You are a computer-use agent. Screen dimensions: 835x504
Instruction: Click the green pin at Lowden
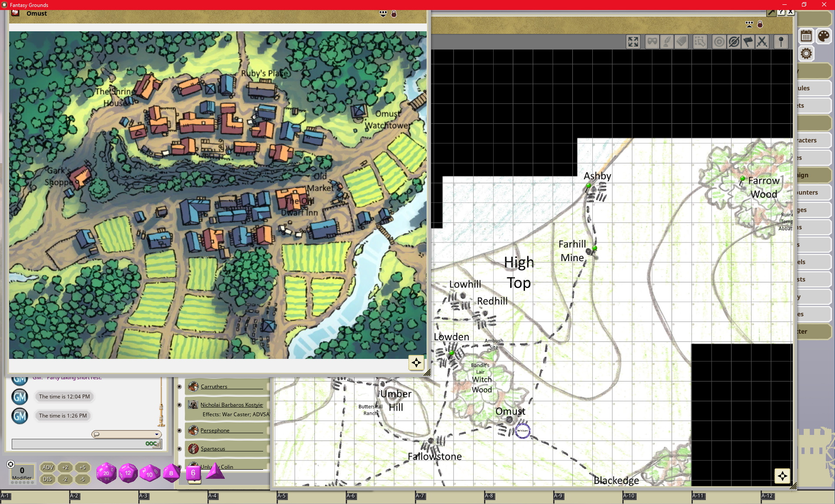point(451,353)
